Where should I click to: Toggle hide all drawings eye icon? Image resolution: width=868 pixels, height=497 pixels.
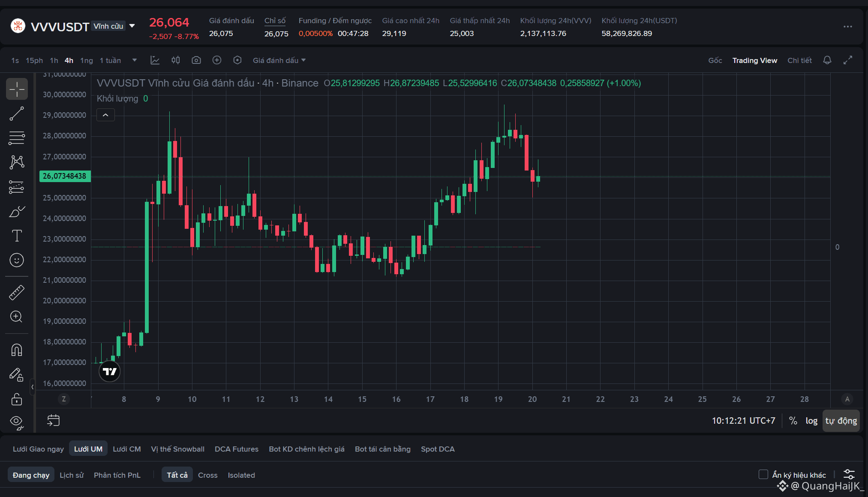pos(17,423)
